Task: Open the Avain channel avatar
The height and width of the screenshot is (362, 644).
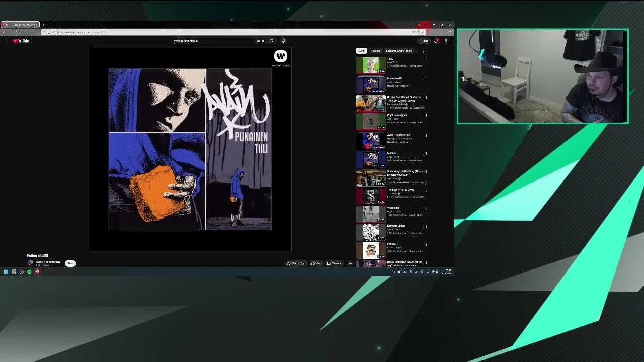Action: pyautogui.click(x=30, y=263)
